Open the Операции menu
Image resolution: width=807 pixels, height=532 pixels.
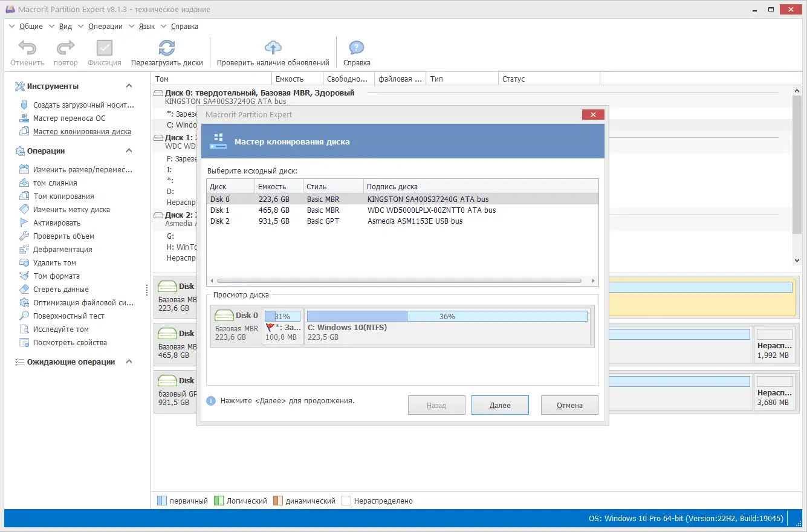105,27
